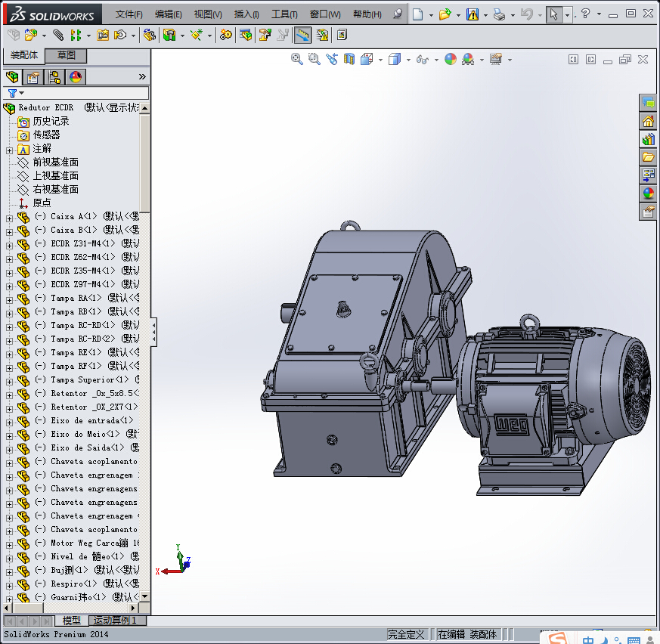The image size is (660, 644).
Task: Open the display style dropdown arrow
Action: click(408, 60)
